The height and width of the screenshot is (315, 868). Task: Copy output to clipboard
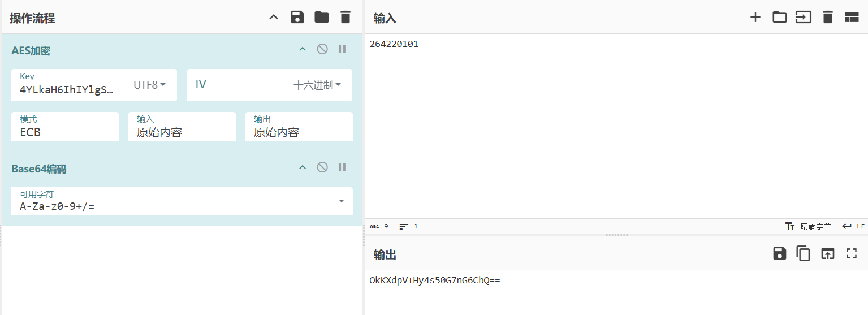coord(804,253)
